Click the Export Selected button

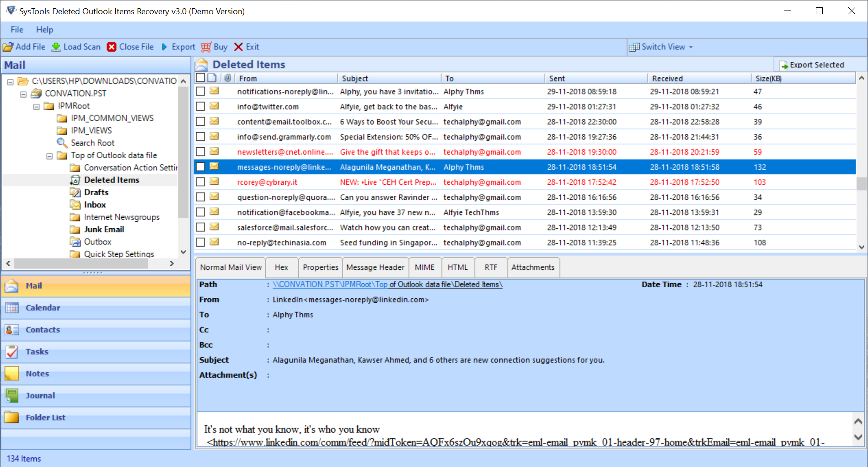pyautogui.click(x=812, y=65)
